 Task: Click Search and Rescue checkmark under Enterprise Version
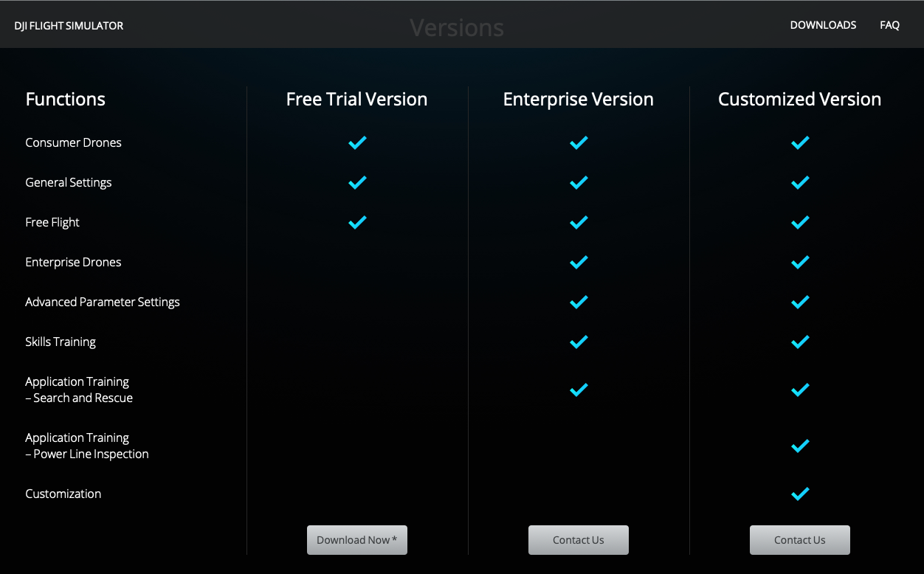[579, 390]
